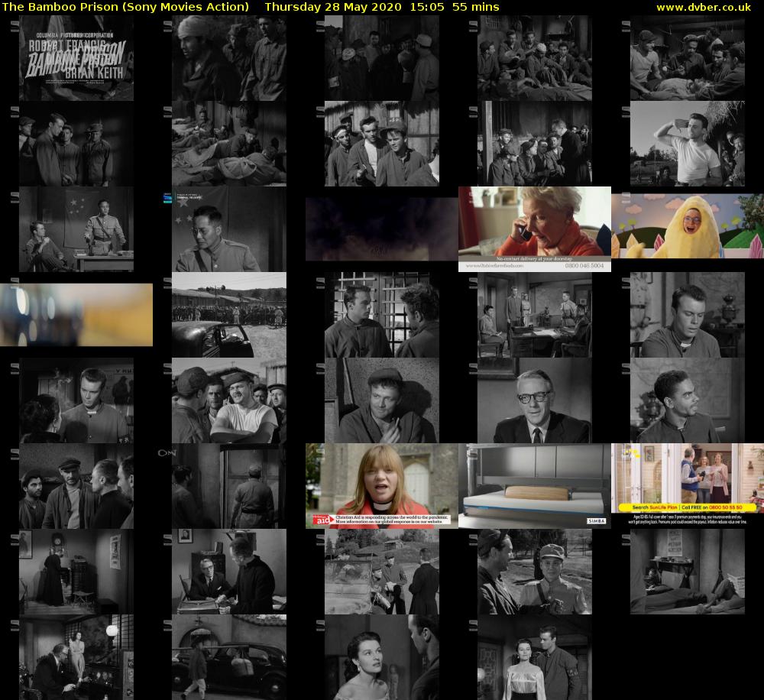The height and width of the screenshot is (700, 764).
Task: Open the Christian Aid advert thumbnail
Action: tap(381, 486)
